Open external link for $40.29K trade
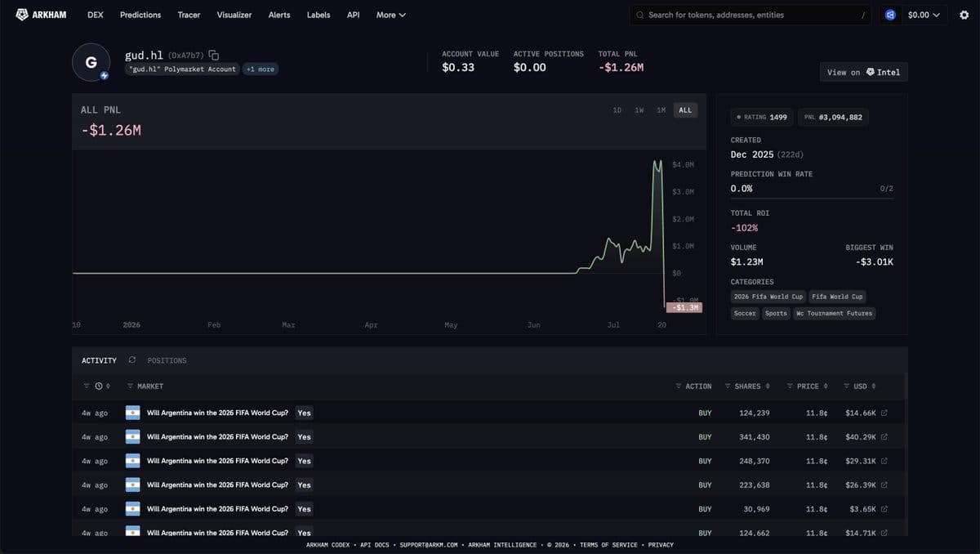 pyautogui.click(x=884, y=436)
